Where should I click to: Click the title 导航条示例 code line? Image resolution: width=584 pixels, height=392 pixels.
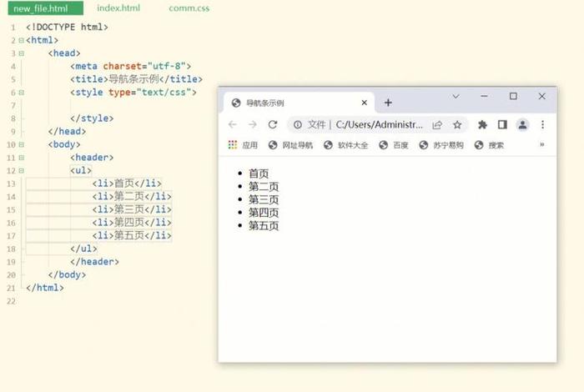[136, 79]
